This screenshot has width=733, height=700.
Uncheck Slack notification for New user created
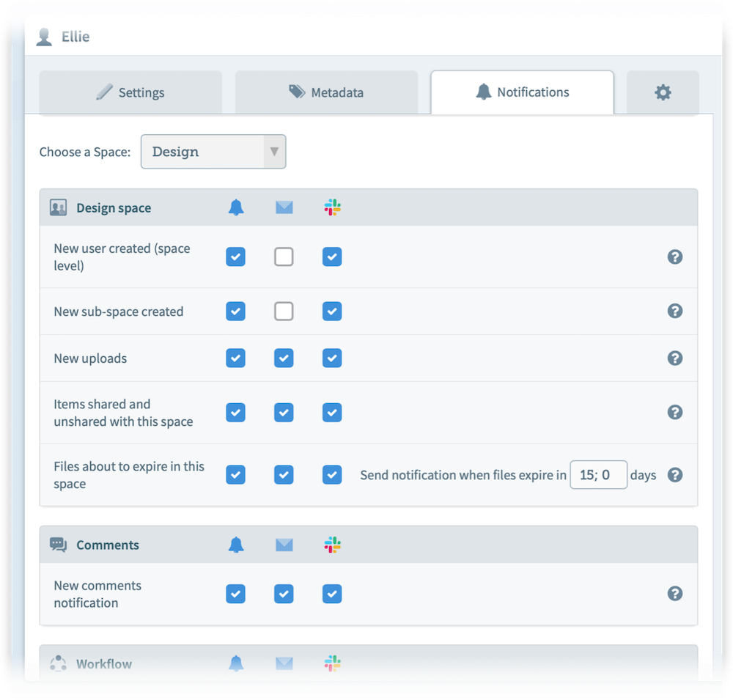click(x=332, y=257)
